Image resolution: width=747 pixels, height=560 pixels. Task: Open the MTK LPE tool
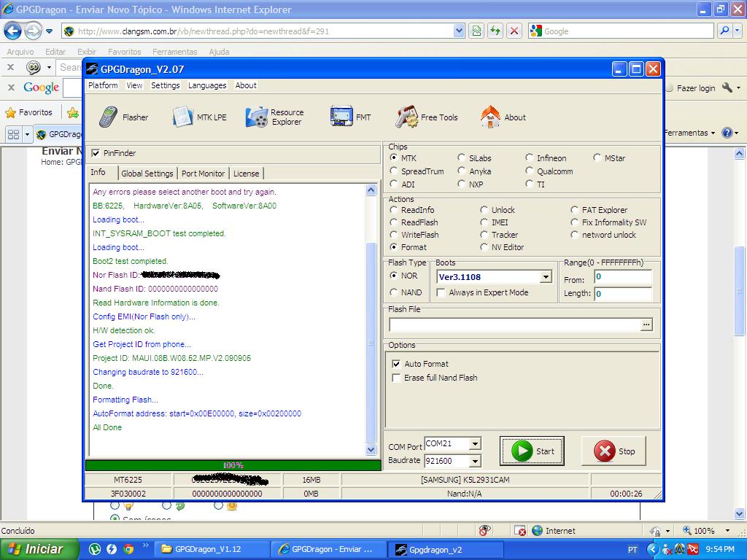(x=199, y=117)
